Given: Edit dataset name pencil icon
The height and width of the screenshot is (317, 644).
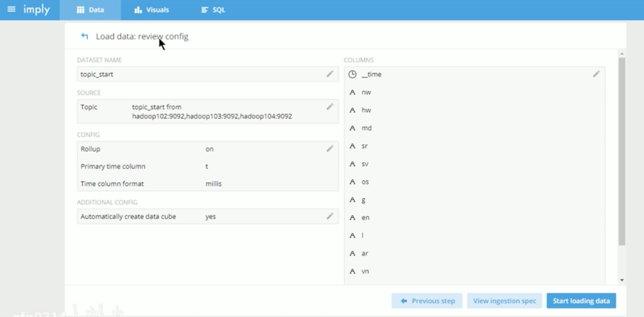Looking at the screenshot, I should (x=330, y=74).
